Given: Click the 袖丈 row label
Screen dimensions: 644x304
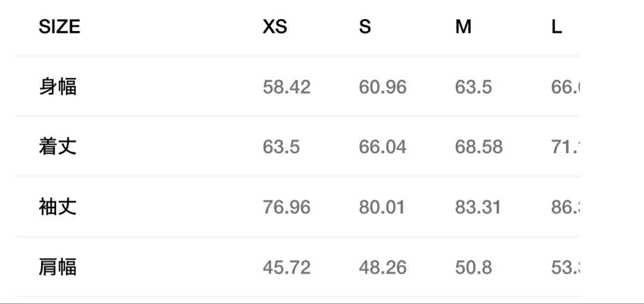Looking at the screenshot, I should click(x=58, y=207).
